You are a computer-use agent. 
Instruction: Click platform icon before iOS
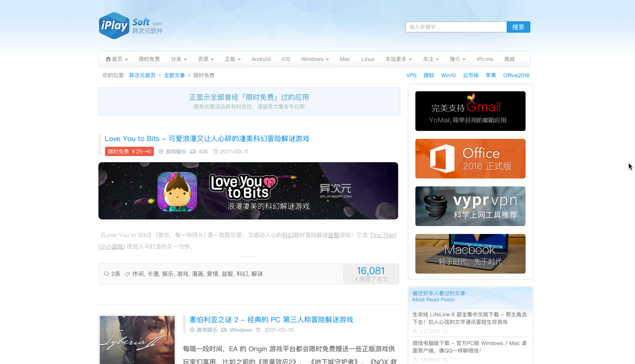point(193,152)
